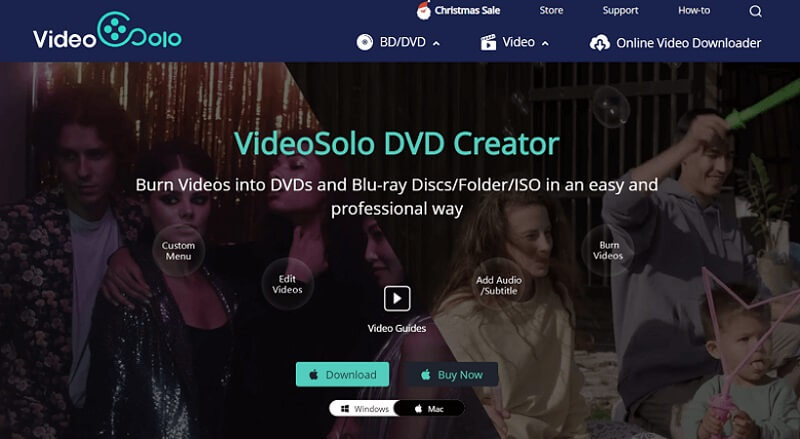Open the Video Guides link
Viewport: 800px width, 439px height.
tap(397, 328)
